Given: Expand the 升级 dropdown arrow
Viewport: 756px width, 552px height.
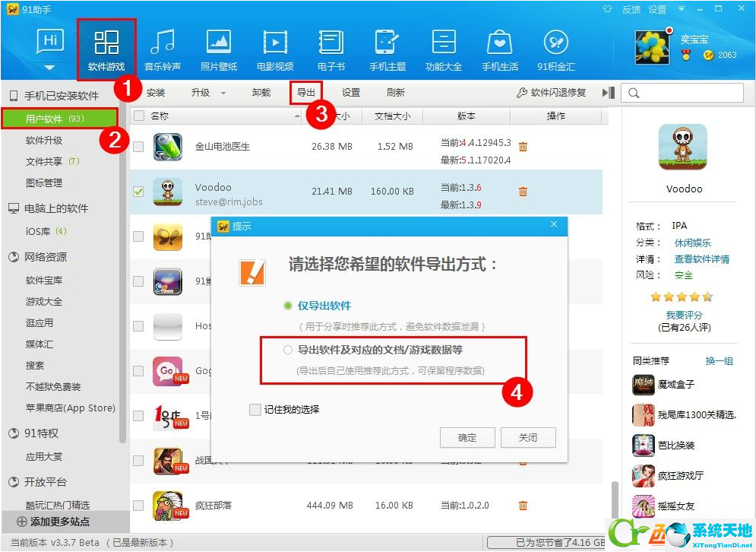Looking at the screenshot, I should click(223, 93).
